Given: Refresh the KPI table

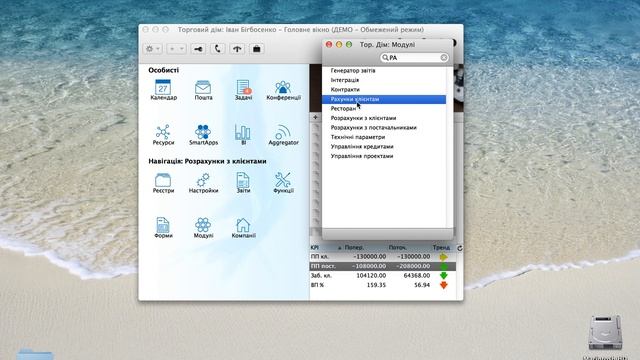Looking at the screenshot, I should [460, 248].
